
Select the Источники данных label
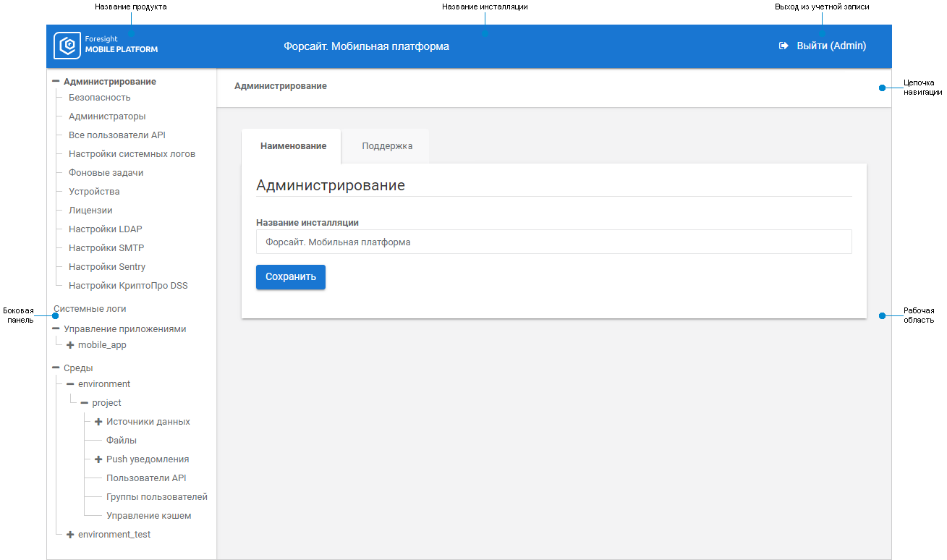[x=148, y=422]
